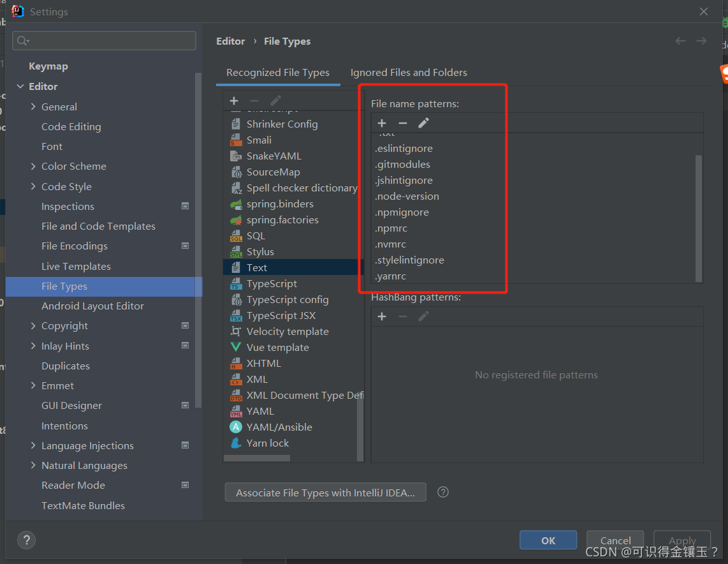Navigate back with the left arrow
This screenshot has width=728, height=564.
[x=680, y=41]
